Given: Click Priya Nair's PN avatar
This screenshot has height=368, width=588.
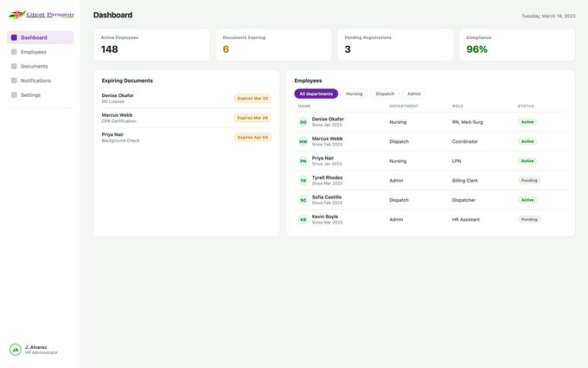Looking at the screenshot, I should (303, 161).
